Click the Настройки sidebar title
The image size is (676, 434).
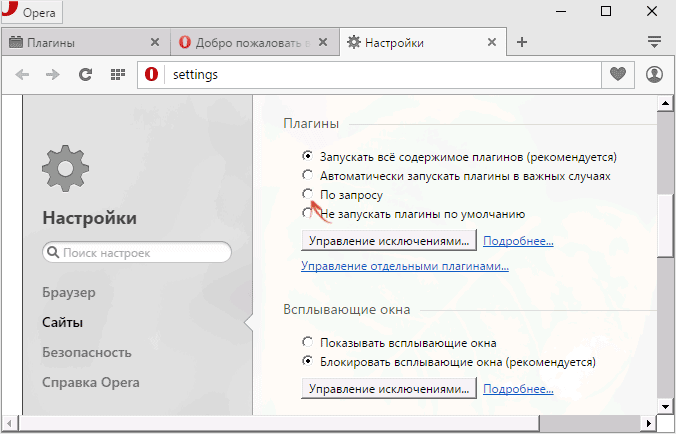90,218
